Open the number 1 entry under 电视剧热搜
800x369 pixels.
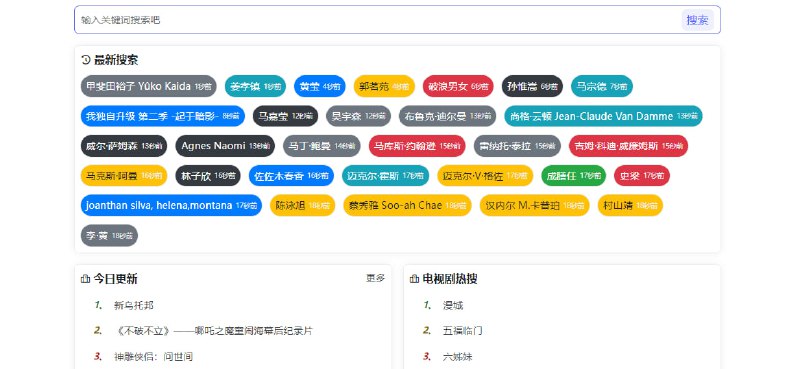[x=453, y=306]
